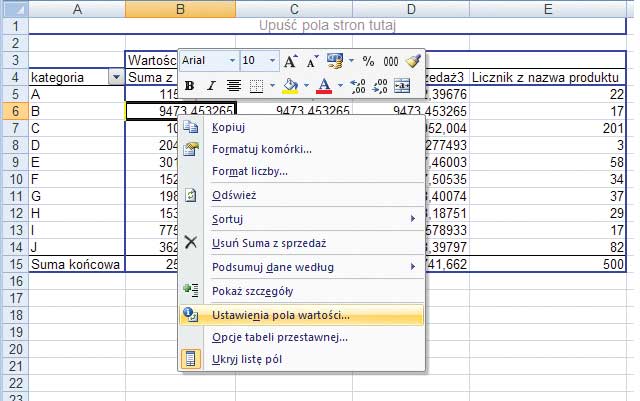The height and width of the screenshot is (401, 640).
Task: Click Odśwież to refresh the pivot table
Action: coord(235,195)
